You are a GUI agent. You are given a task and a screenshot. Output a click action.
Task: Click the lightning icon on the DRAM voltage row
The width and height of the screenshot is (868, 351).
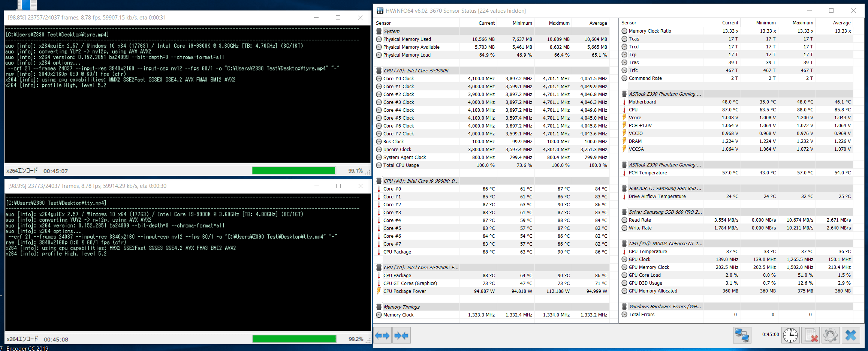(624, 141)
